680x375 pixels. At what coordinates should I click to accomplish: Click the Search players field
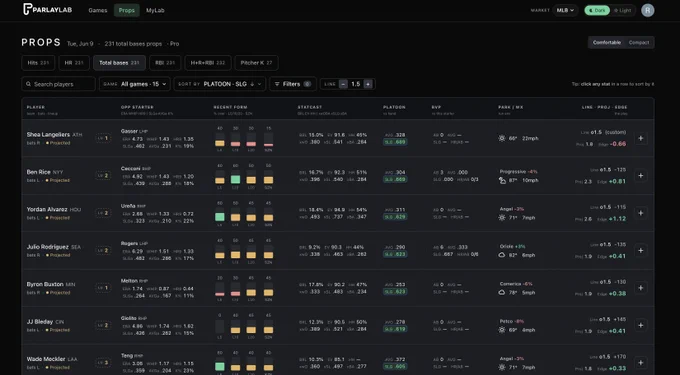click(x=59, y=84)
